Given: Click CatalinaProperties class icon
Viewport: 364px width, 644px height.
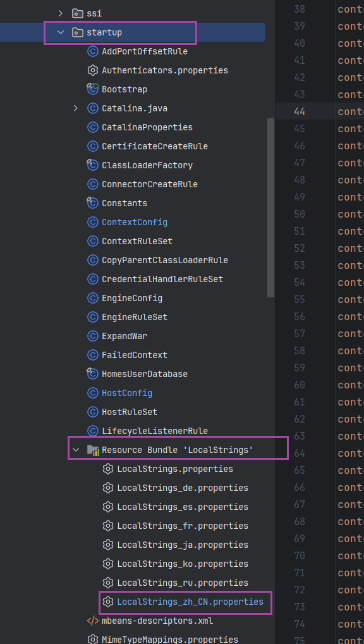Looking at the screenshot, I should [93, 127].
